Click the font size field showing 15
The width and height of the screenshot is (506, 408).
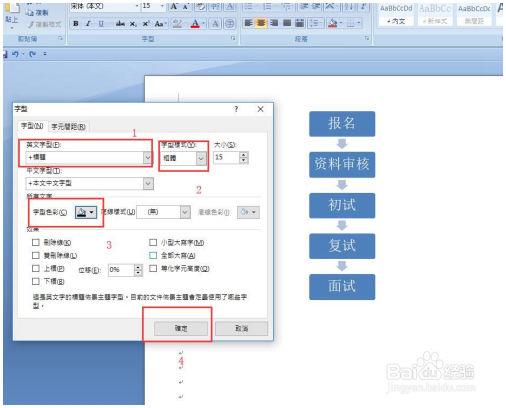pos(226,157)
